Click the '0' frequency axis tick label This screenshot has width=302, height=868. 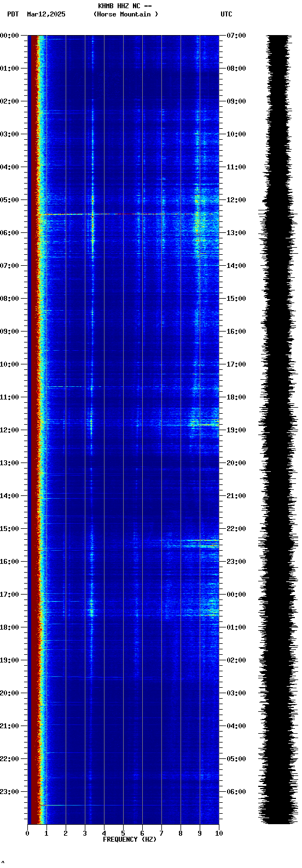[x=27, y=833]
